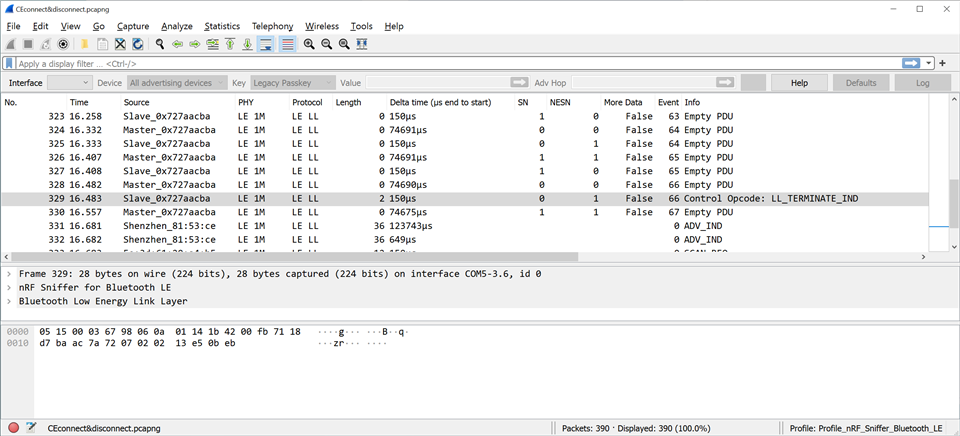Screen dimensions: 960x436
Task: Select packet 331 ADV_IND row
Action: 465,226
